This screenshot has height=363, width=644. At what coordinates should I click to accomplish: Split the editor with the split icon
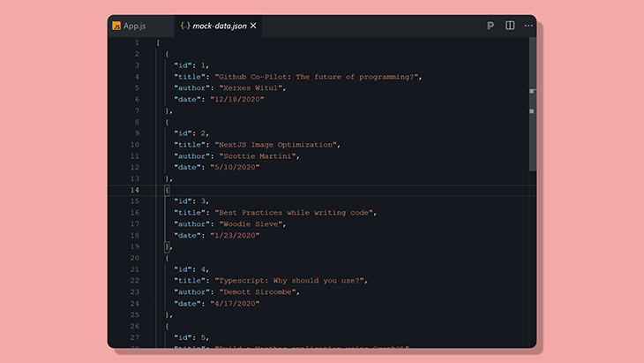510,26
